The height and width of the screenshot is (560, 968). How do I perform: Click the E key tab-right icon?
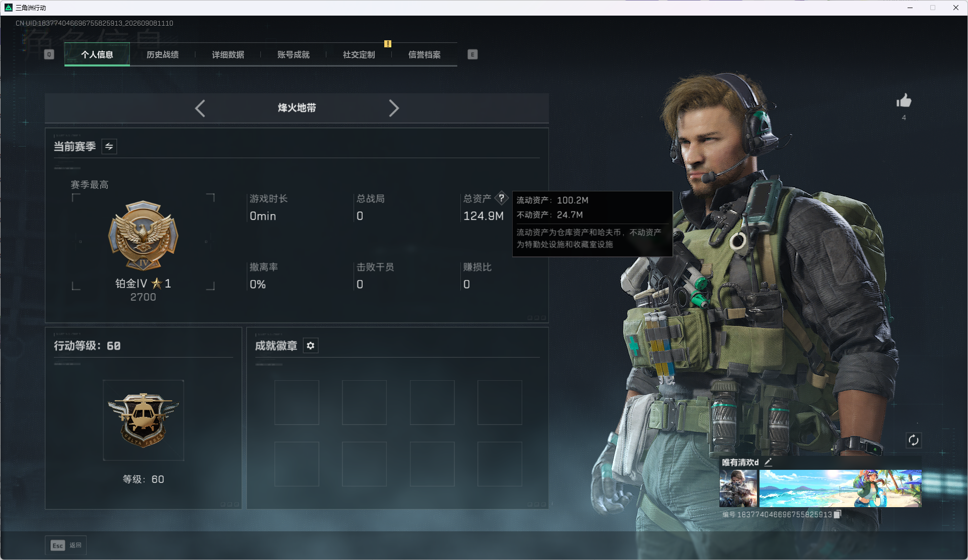click(x=472, y=54)
